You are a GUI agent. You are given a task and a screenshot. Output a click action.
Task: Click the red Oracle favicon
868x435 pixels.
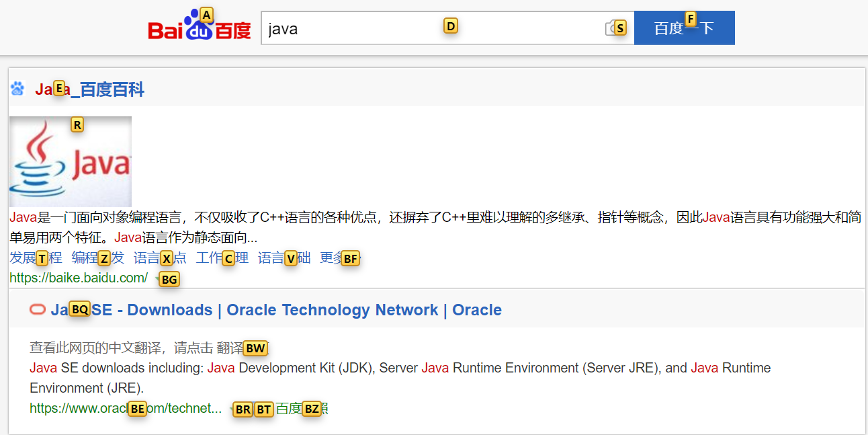tap(38, 309)
